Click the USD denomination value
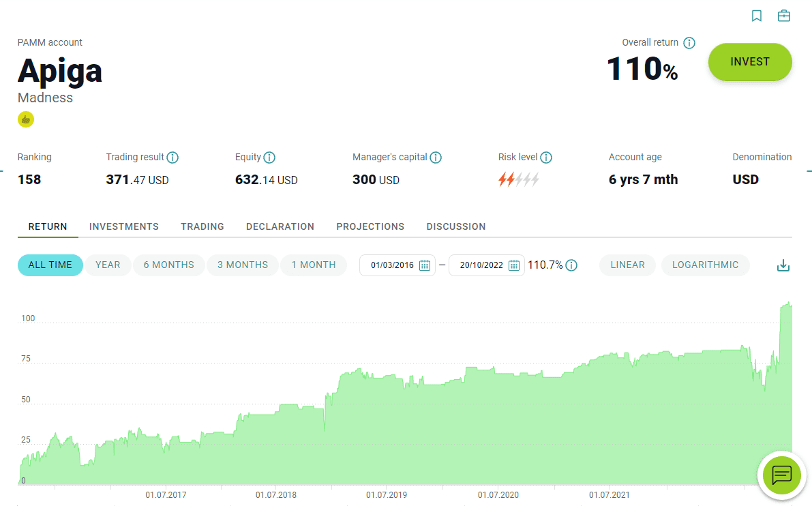812x506 pixels. tap(746, 180)
